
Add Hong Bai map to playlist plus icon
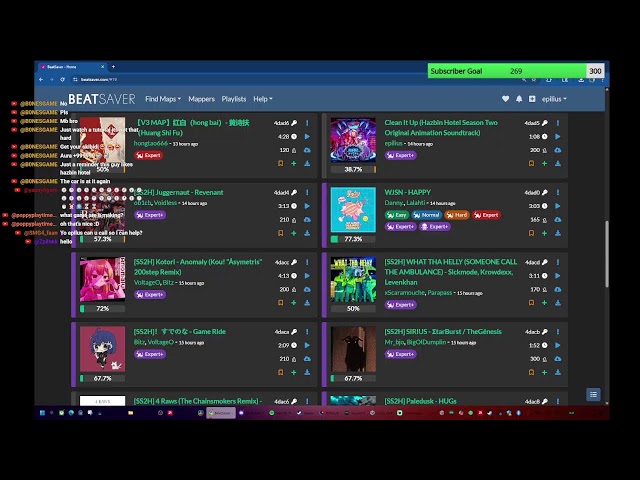(x=294, y=164)
